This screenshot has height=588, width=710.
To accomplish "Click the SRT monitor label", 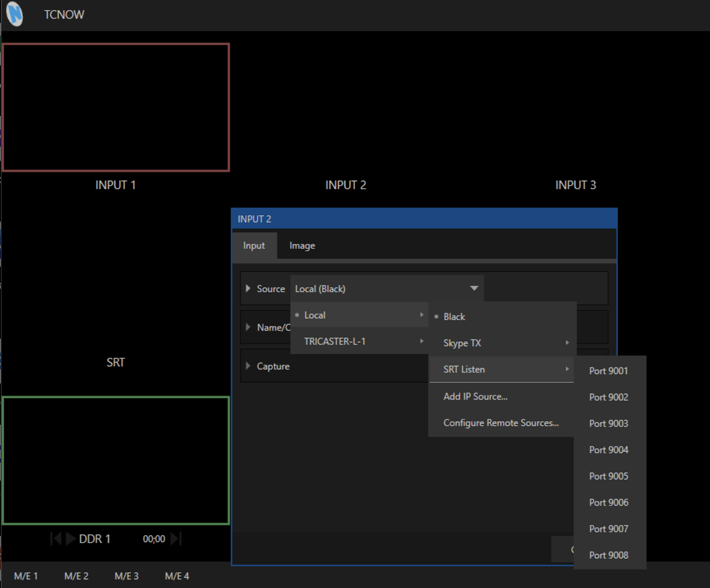I will click(116, 362).
